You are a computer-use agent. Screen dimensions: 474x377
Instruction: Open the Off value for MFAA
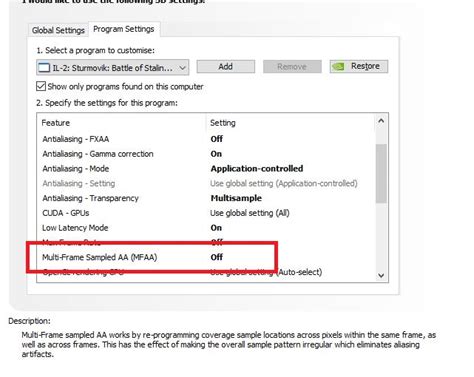coord(217,257)
